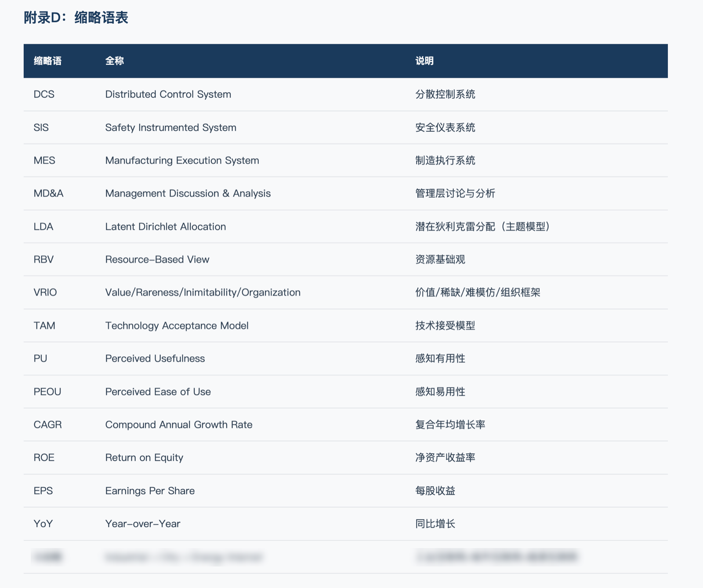703x588 pixels.
Task: Click Manufacturing Execution System text
Action: [182, 160]
